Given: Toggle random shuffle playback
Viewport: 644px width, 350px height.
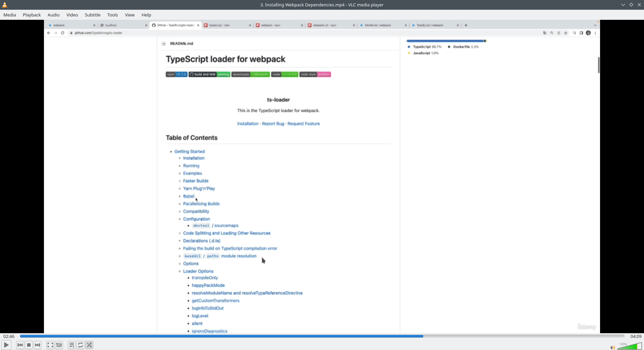Looking at the screenshot, I should (90, 345).
